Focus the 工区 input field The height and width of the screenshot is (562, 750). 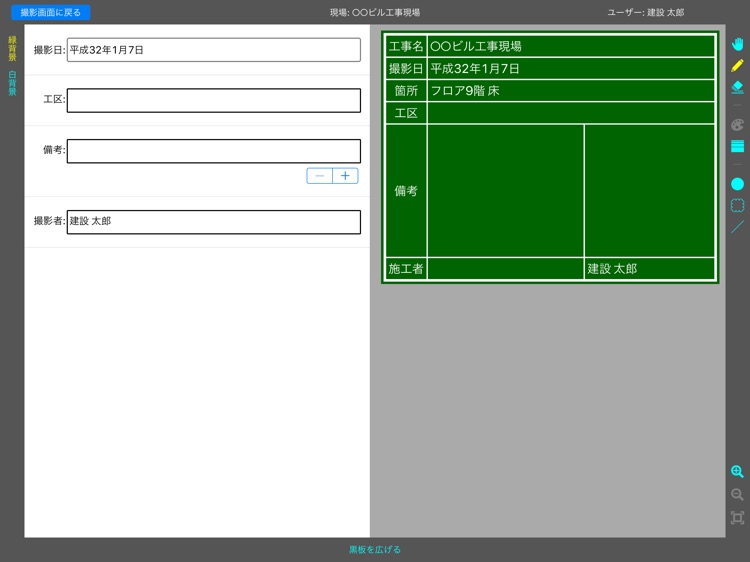coord(214,100)
